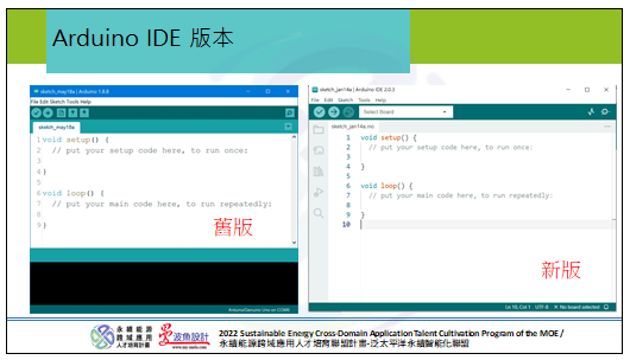Screen dimensions: 630x360
Task: Open Serial Monitor in IDE 2.0.3 toolbar
Action: point(605,112)
